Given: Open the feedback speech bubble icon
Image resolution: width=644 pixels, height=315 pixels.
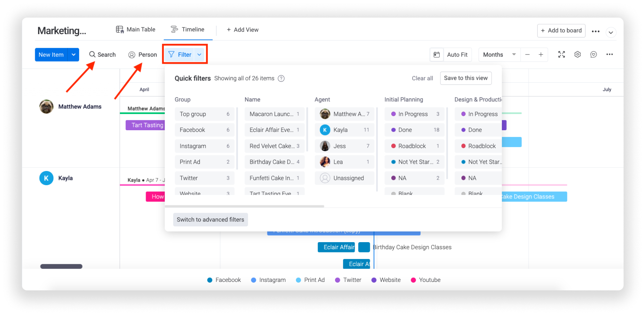Looking at the screenshot, I should tap(594, 55).
